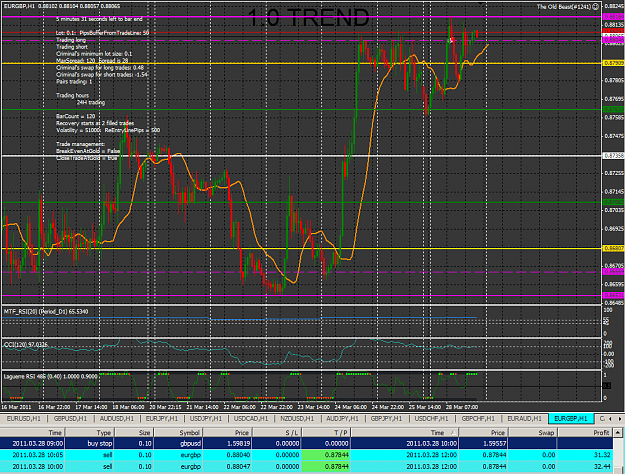
Task: Click the white 0.87358 price label
Action: [614, 155]
